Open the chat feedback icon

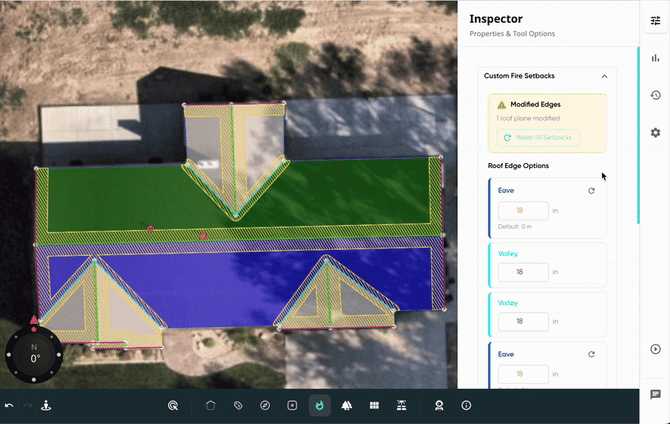click(655, 395)
